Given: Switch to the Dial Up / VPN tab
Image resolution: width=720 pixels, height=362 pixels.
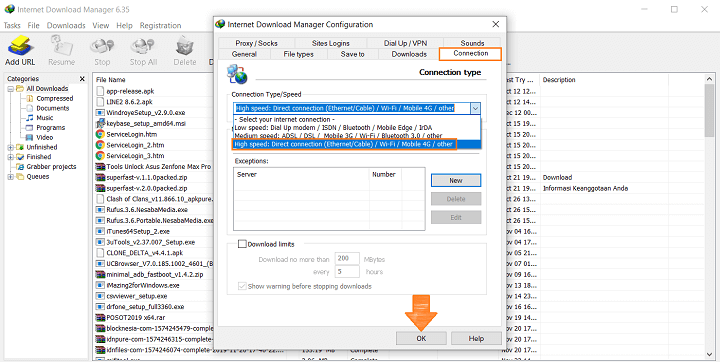Looking at the screenshot, I should pos(405,43).
